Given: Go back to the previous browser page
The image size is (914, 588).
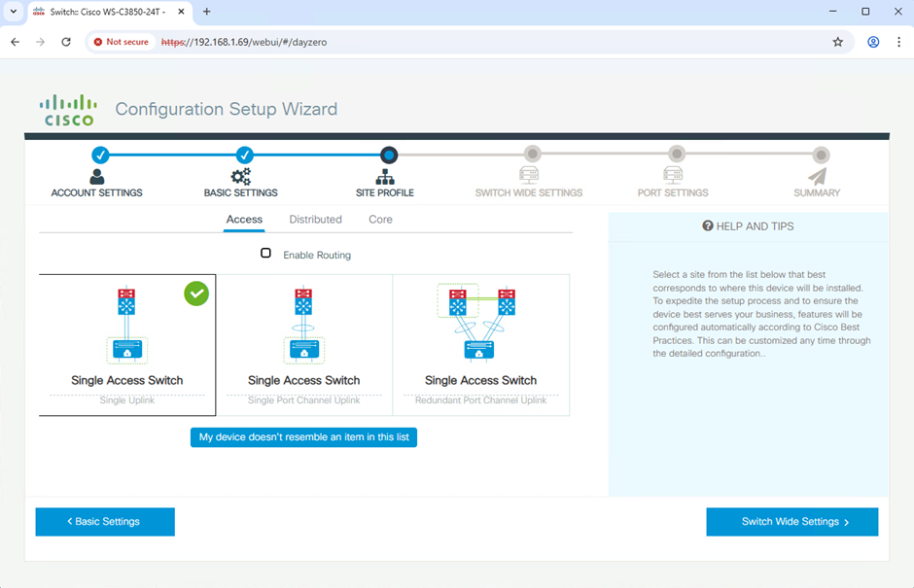Looking at the screenshot, I should click(x=16, y=42).
